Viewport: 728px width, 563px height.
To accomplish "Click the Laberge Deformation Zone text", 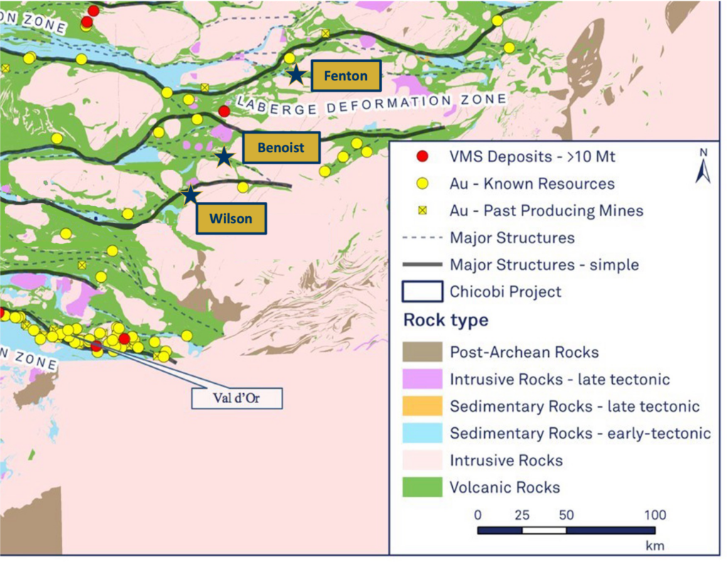I will pos(371,103).
